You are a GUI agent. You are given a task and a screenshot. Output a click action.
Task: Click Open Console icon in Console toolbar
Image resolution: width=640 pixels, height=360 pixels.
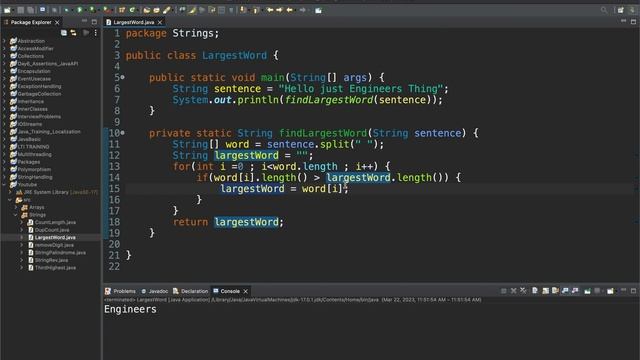click(x=611, y=291)
